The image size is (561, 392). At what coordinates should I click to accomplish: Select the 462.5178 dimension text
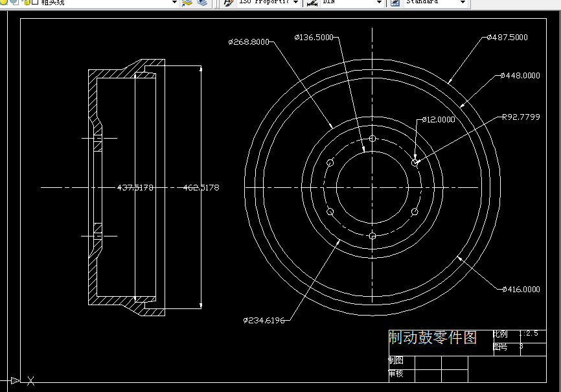(201, 188)
